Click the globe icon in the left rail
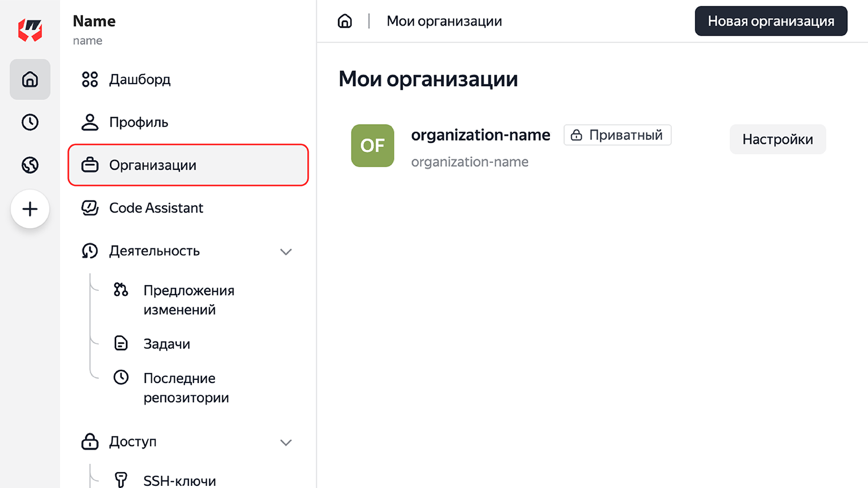The image size is (868, 488). point(30,165)
